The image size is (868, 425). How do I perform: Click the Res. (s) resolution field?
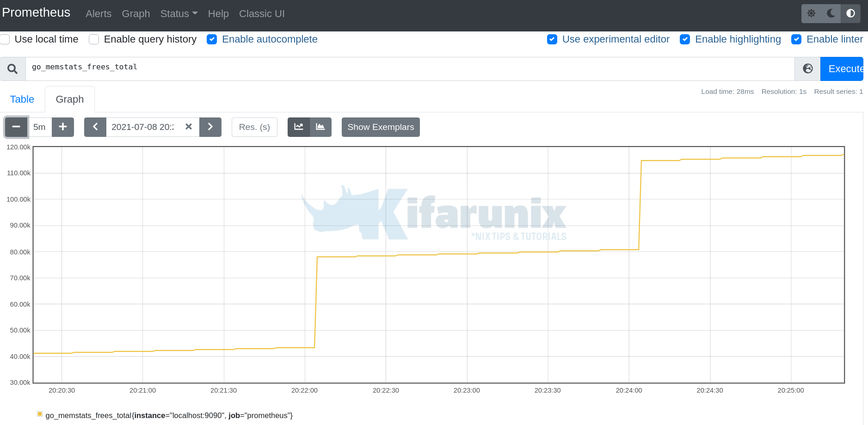[x=254, y=127]
